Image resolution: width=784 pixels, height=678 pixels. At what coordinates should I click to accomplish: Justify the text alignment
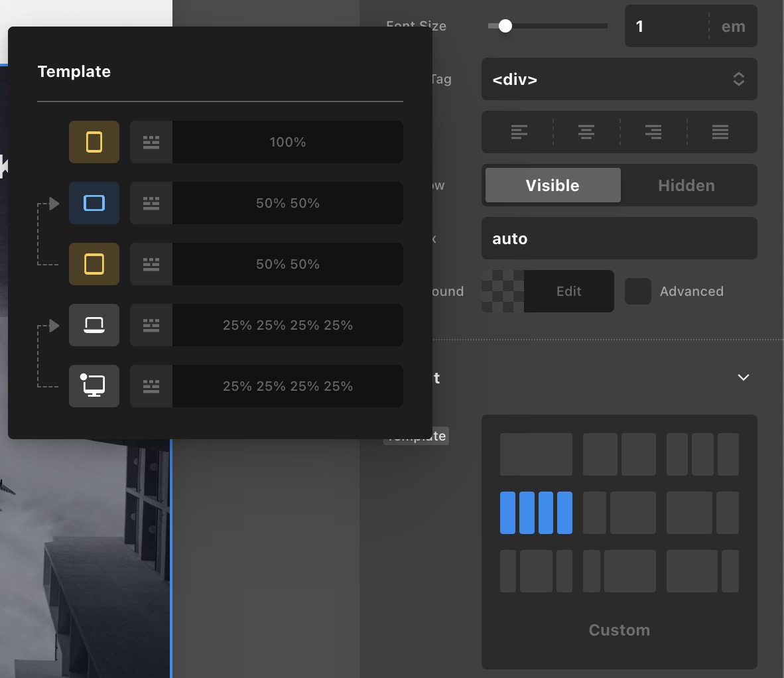pyautogui.click(x=720, y=132)
